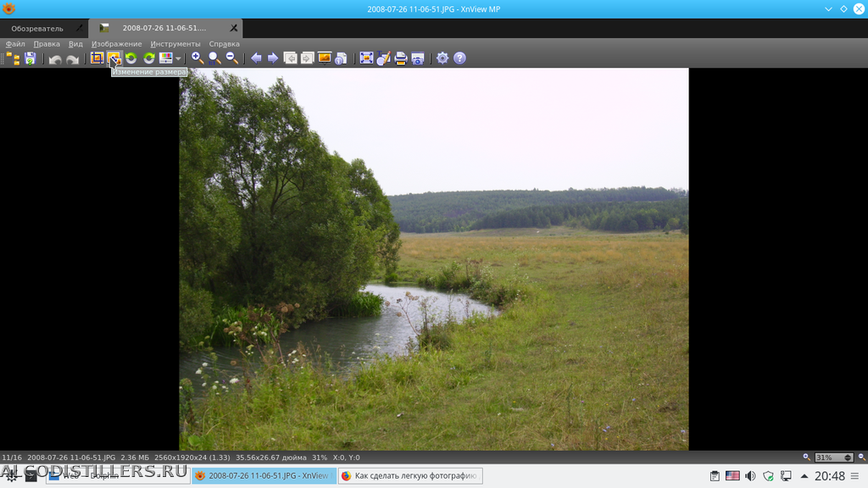
Task: Toggle fullscreen view icon
Action: click(x=366, y=58)
